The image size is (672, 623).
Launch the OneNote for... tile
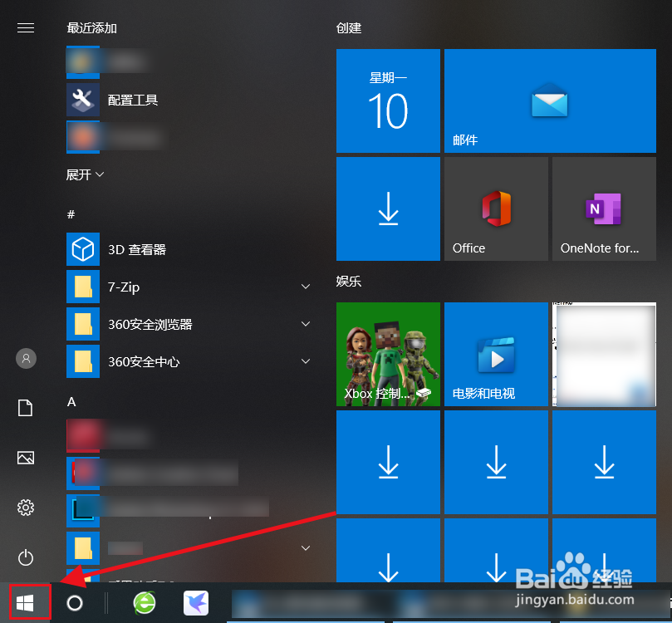point(604,208)
